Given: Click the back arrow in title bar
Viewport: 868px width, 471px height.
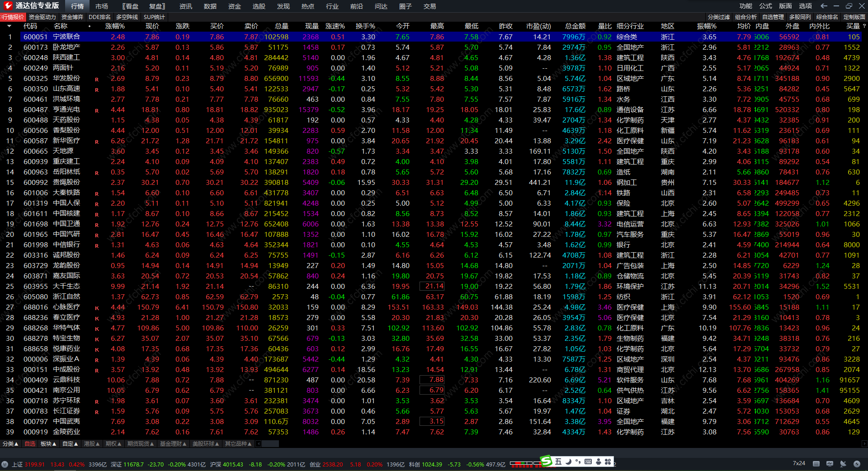Looking at the screenshot, I should 824,6.
